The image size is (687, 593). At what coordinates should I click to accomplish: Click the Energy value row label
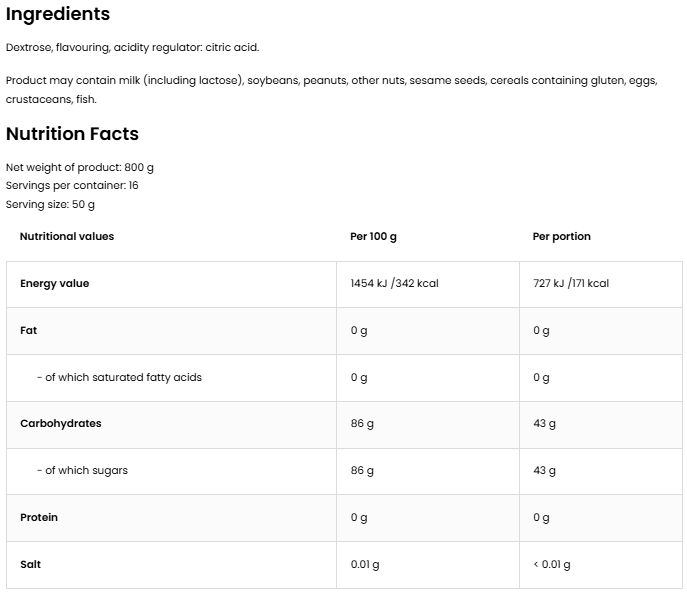coord(54,284)
